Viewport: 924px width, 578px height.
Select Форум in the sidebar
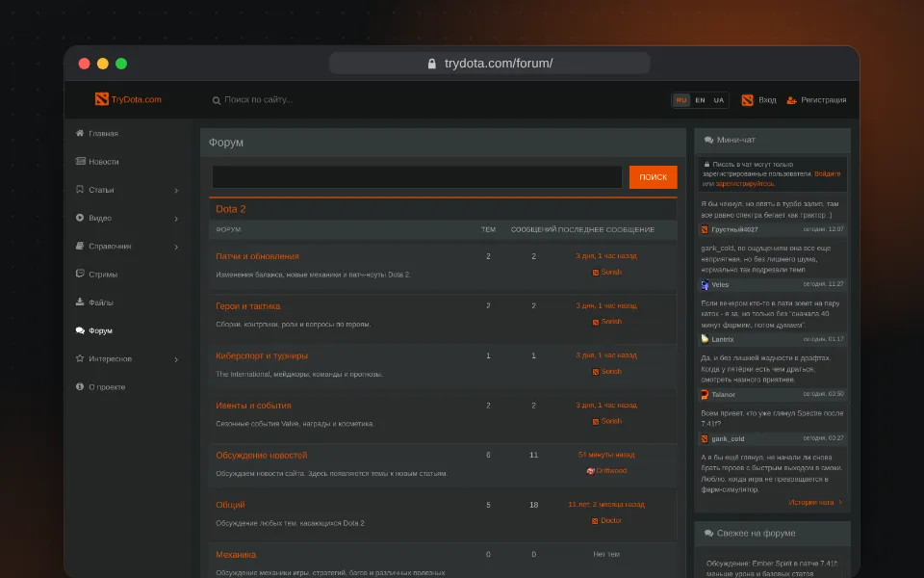coord(100,330)
